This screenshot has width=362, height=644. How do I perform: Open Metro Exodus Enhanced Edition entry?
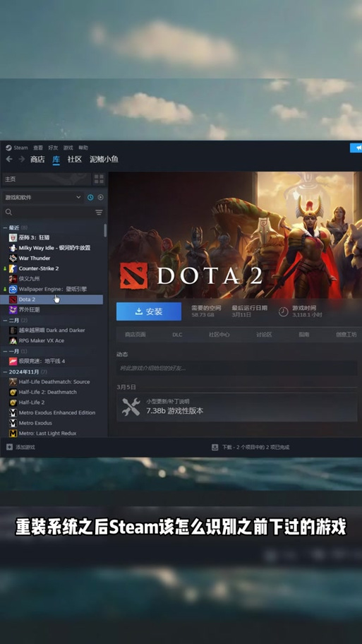click(x=52, y=413)
